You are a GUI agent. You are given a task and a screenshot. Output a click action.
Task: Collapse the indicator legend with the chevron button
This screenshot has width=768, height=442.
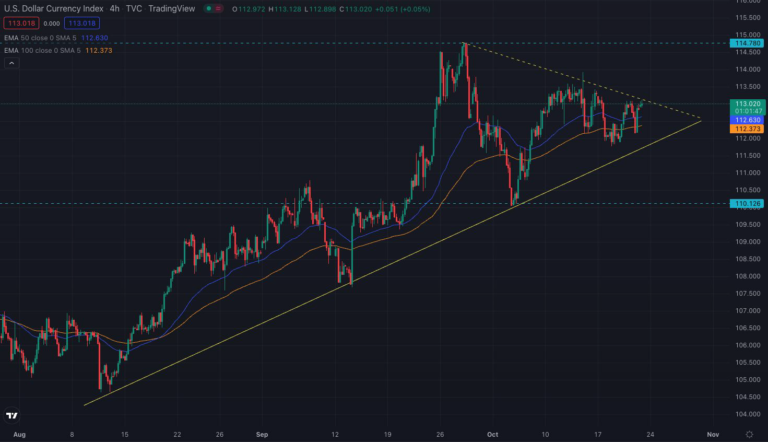coord(12,63)
